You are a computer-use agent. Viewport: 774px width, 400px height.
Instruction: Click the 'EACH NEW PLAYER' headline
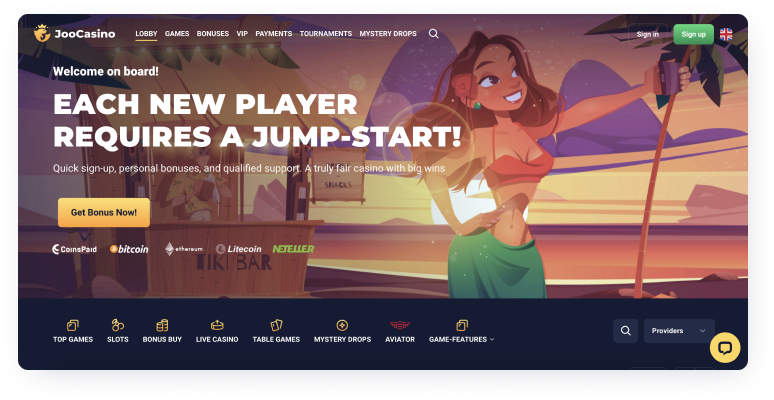point(205,104)
